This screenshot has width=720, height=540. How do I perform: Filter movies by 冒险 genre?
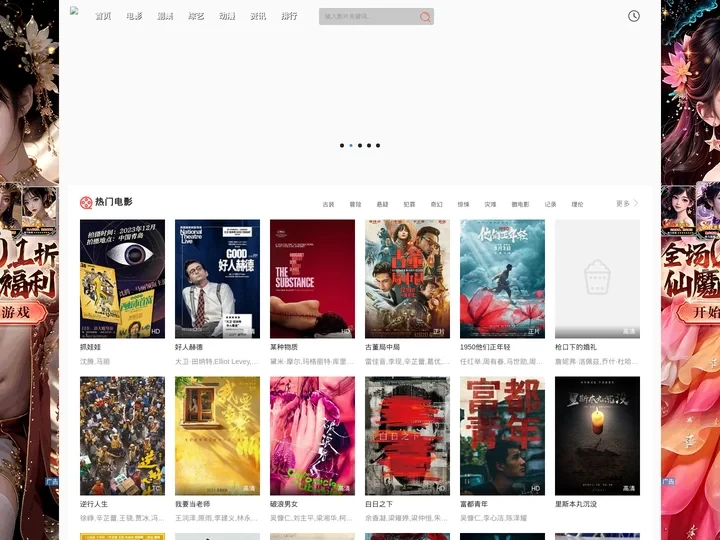pyautogui.click(x=355, y=204)
